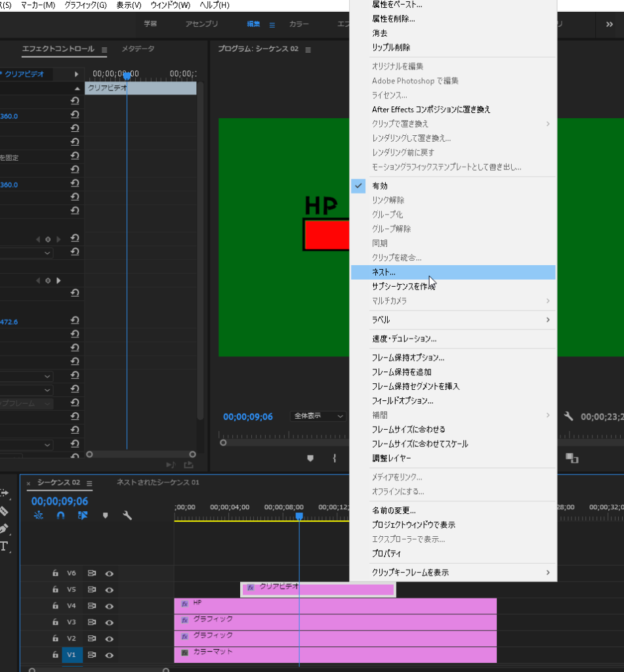
Task: Open the workspace overflow chevron button
Action: coord(608,24)
